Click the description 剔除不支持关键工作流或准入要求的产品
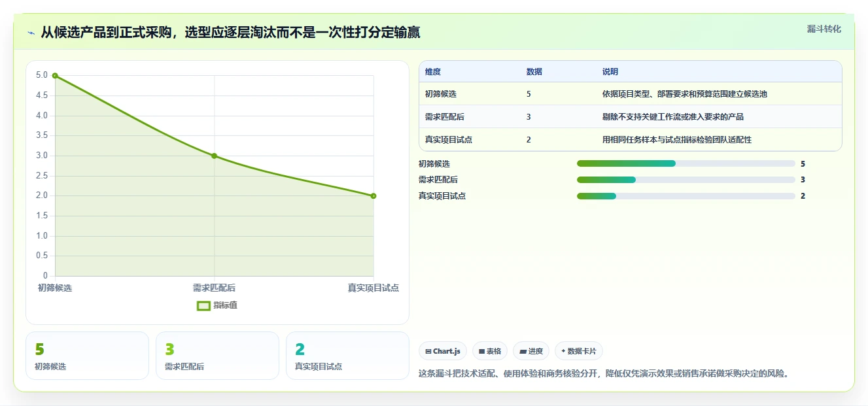 (x=673, y=117)
